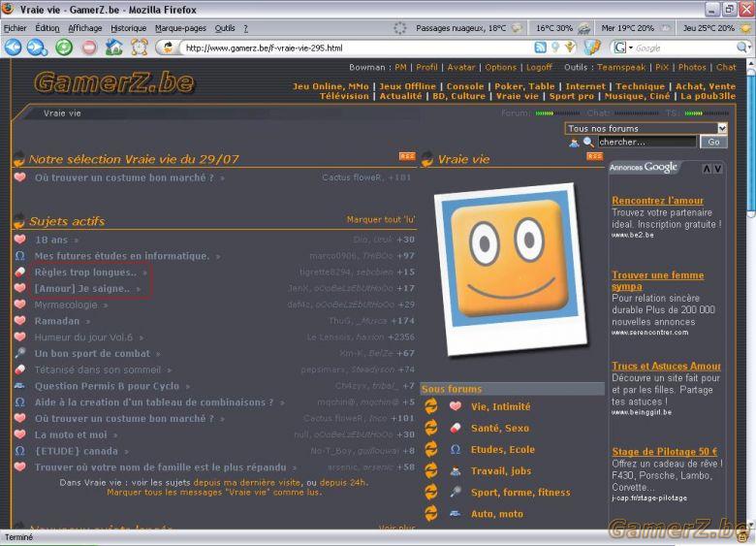Image resolution: width=756 pixels, height=546 pixels.
Task: Click the RSS feed icon in the address bar
Action: [x=541, y=48]
